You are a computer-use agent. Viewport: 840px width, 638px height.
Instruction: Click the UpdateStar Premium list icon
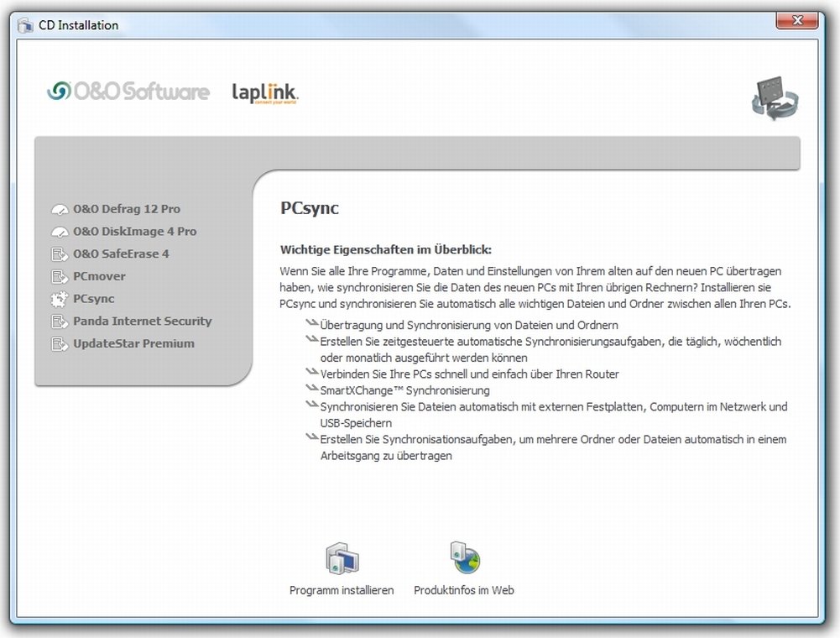[x=60, y=344]
